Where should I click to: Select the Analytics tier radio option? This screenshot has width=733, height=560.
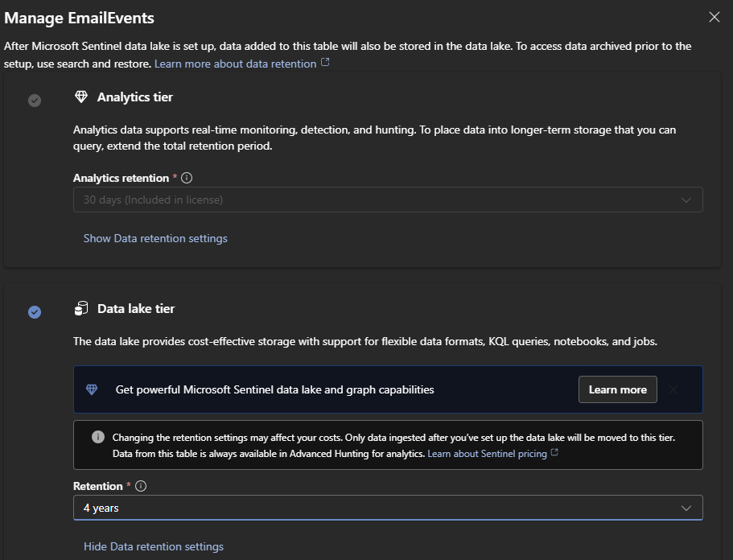click(x=35, y=101)
